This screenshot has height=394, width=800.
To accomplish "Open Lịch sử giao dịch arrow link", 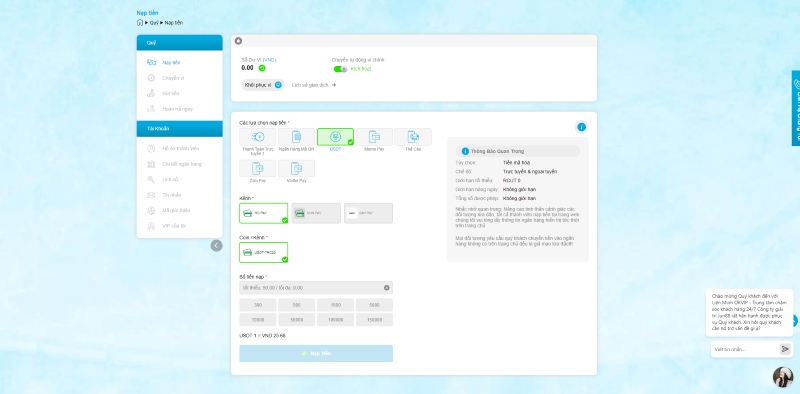I will pos(314,85).
